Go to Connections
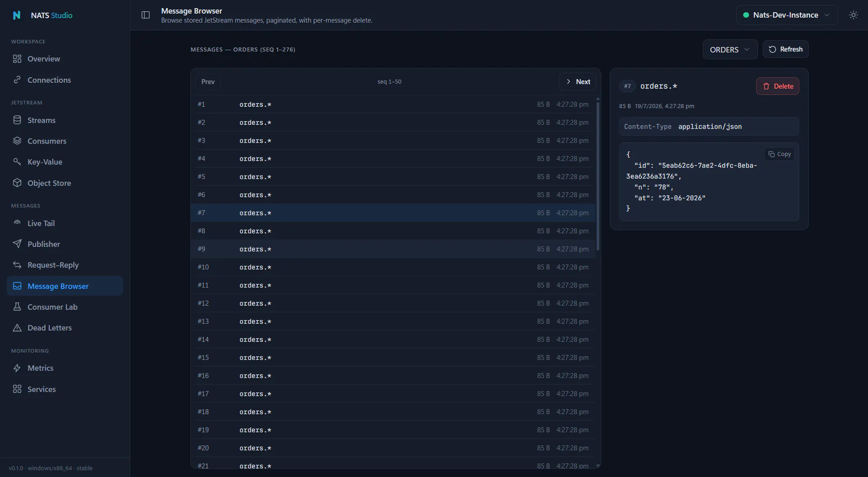 coord(65,80)
